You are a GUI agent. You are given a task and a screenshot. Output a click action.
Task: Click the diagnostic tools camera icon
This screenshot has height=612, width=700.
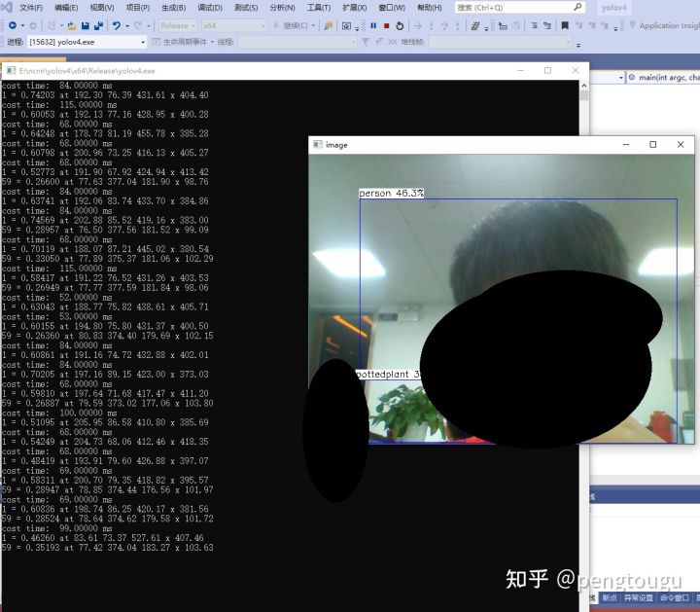point(346,26)
